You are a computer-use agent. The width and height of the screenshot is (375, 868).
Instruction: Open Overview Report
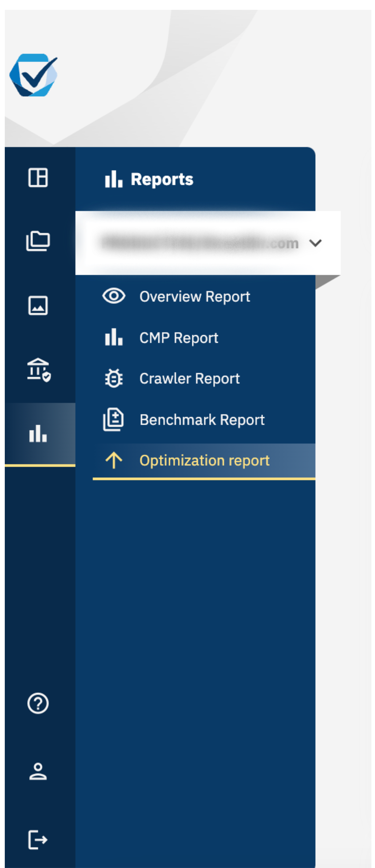point(195,297)
